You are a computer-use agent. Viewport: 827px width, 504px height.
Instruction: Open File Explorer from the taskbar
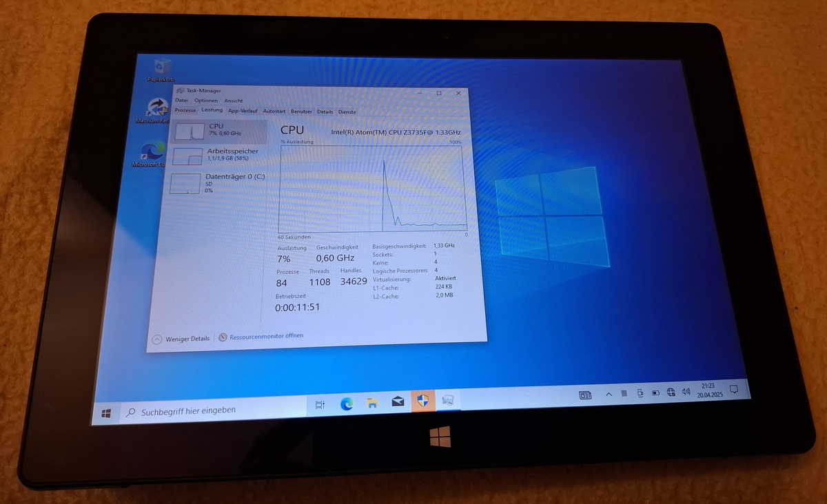coord(372,403)
